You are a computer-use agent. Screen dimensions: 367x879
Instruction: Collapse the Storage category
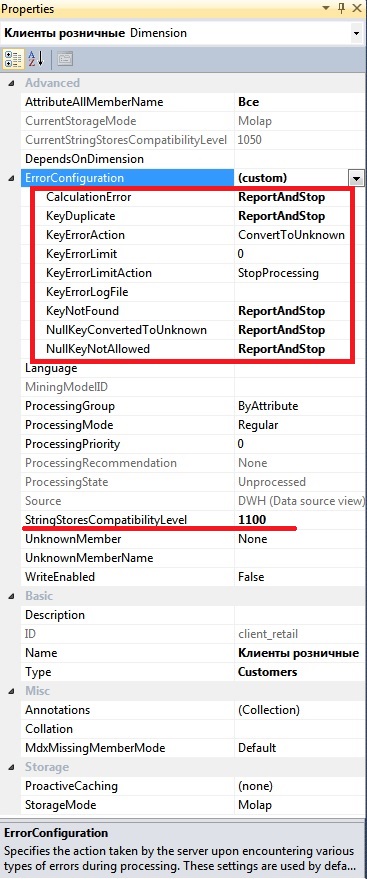pyautogui.click(x=11, y=767)
